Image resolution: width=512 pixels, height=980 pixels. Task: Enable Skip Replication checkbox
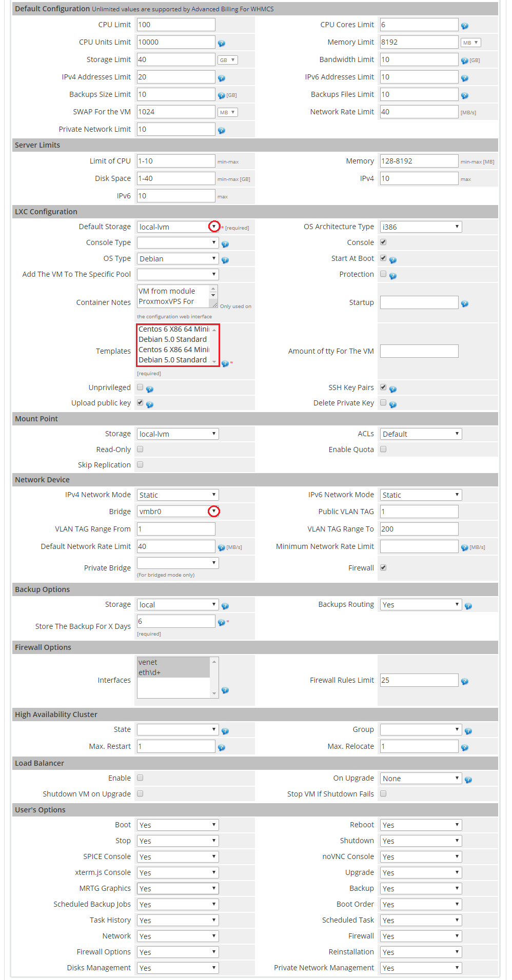coord(140,464)
